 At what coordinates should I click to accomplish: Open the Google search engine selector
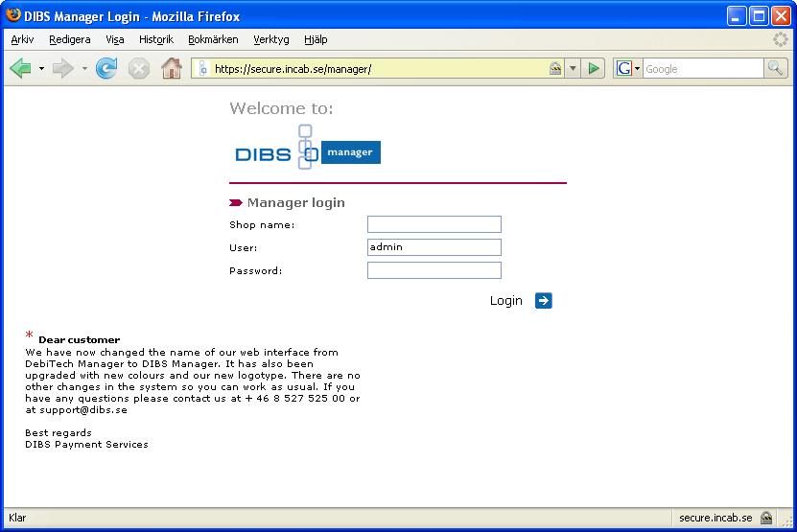(x=628, y=68)
